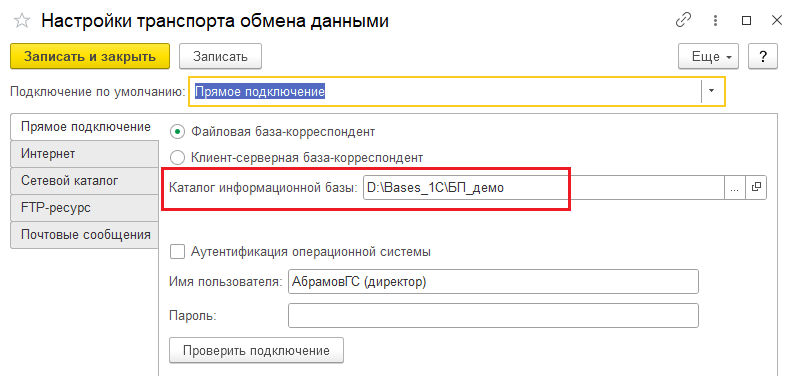Open the Еще dropdown menu
Image resolution: width=794 pixels, height=376 pixels.
(708, 56)
